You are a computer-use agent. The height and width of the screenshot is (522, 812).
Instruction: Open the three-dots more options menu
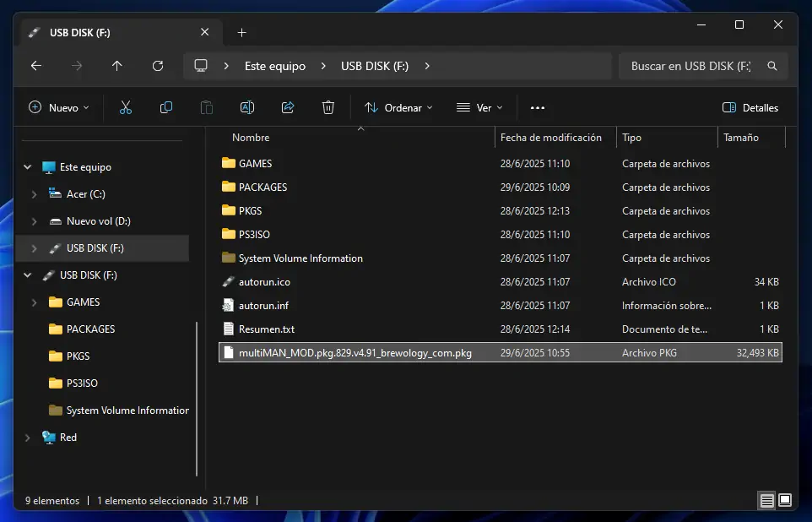click(x=538, y=107)
